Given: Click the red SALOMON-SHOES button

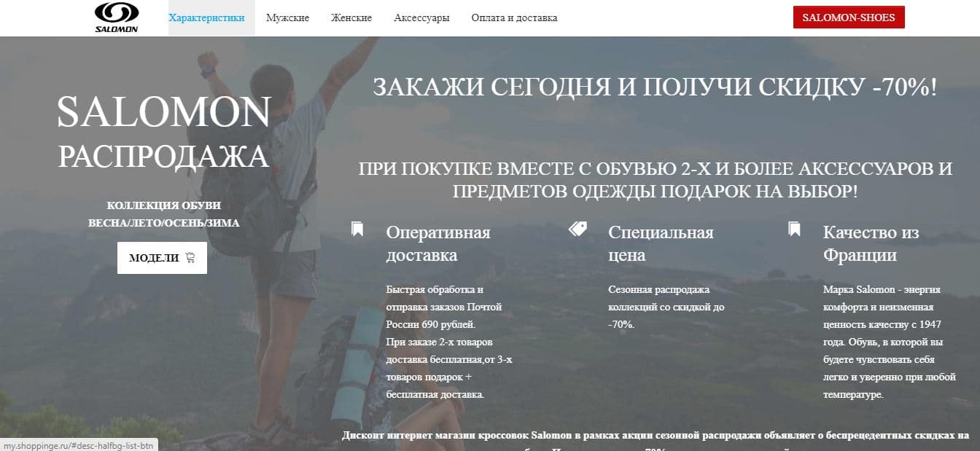Looking at the screenshot, I should point(848,17).
